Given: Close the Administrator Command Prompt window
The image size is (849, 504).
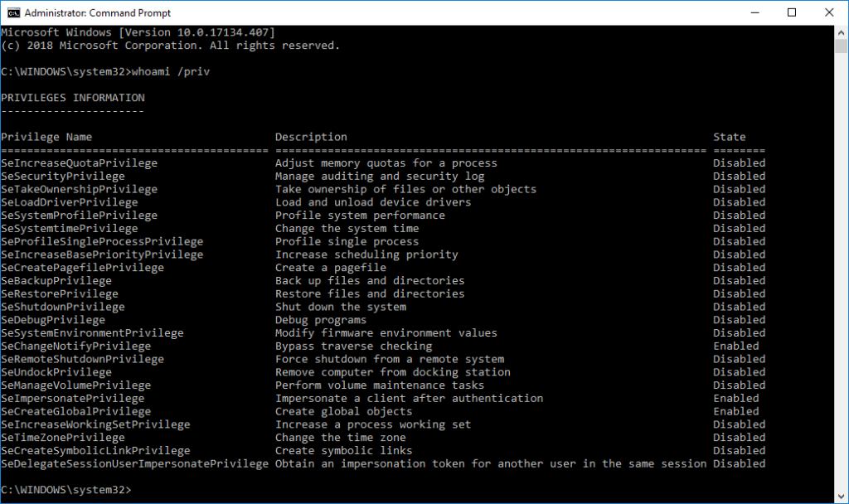Looking at the screenshot, I should coord(829,12).
